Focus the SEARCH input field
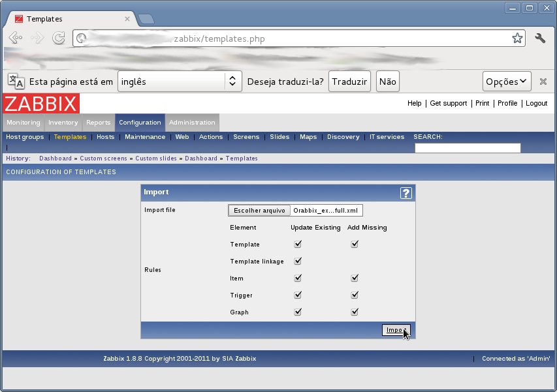The image size is (557, 392). tap(468, 148)
